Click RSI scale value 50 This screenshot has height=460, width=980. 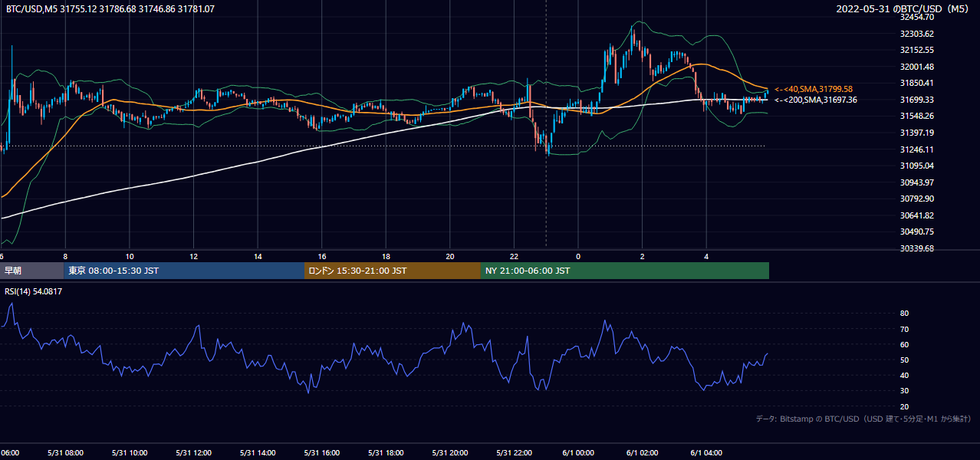(x=904, y=360)
